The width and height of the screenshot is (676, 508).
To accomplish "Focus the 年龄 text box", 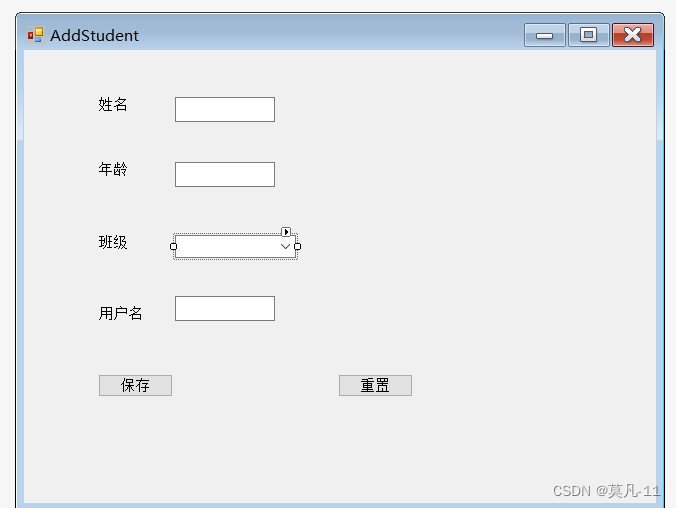I will click(225, 175).
